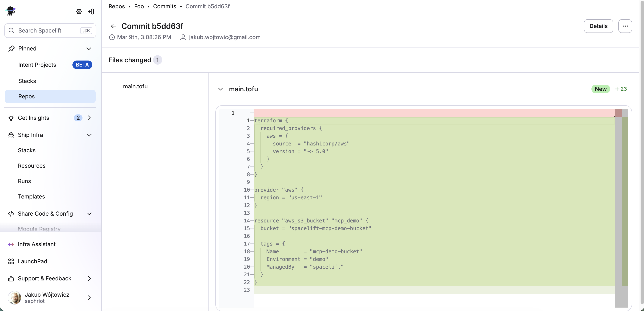Go back using the arrow next to commit title
The image size is (644, 311).
[x=113, y=26]
